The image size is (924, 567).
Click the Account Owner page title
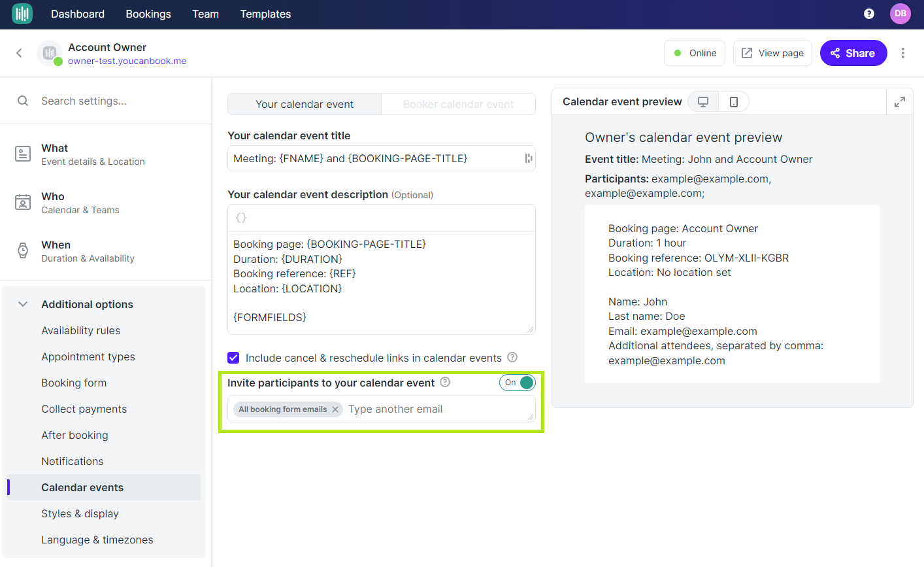[x=107, y=47]
